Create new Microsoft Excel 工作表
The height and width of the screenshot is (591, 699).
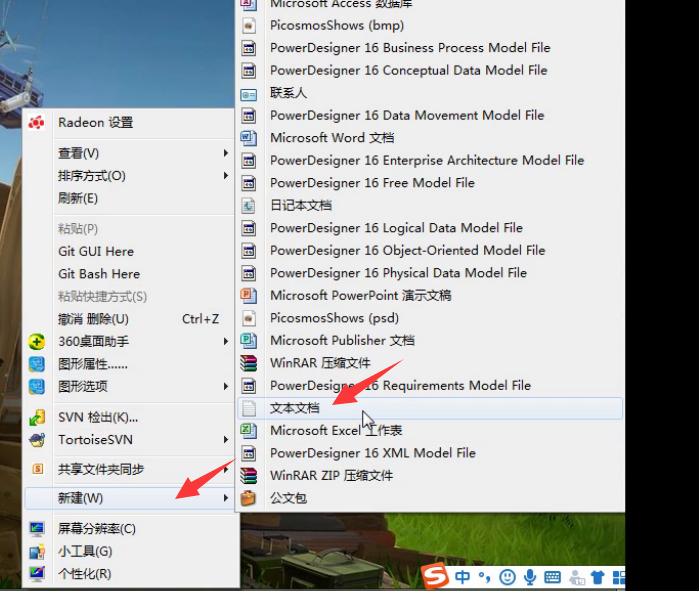[x=430, y=431]
